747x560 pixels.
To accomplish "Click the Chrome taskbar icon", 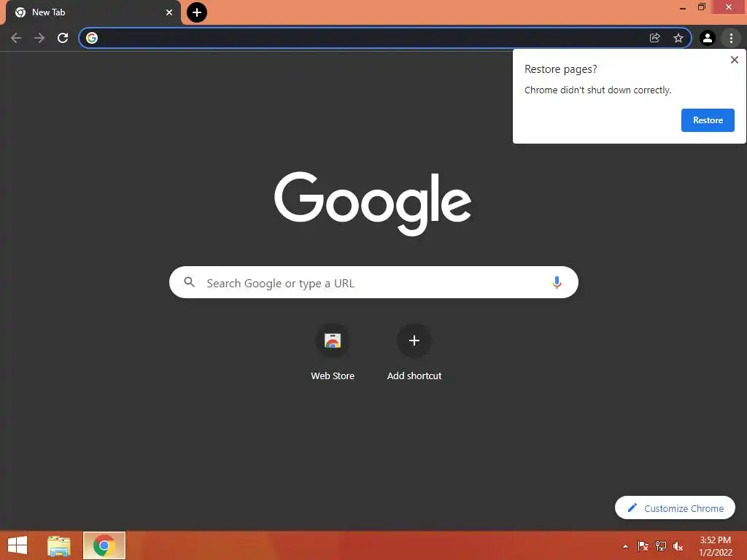I will pyautogui.click(x=104, y=545).
